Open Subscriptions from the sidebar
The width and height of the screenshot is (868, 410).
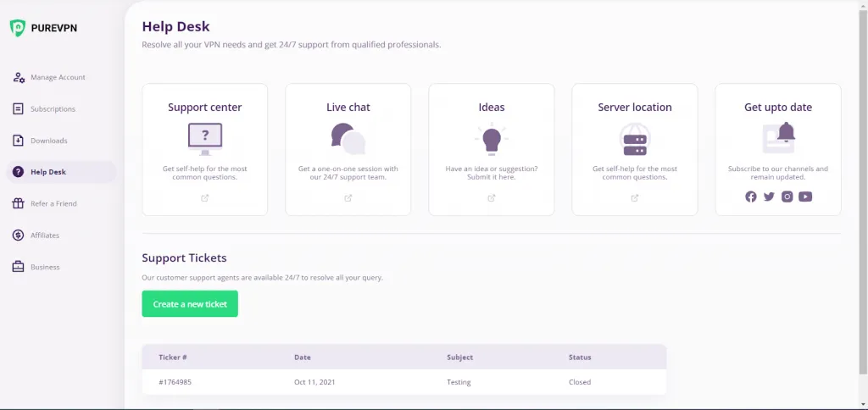coord(53,109)
